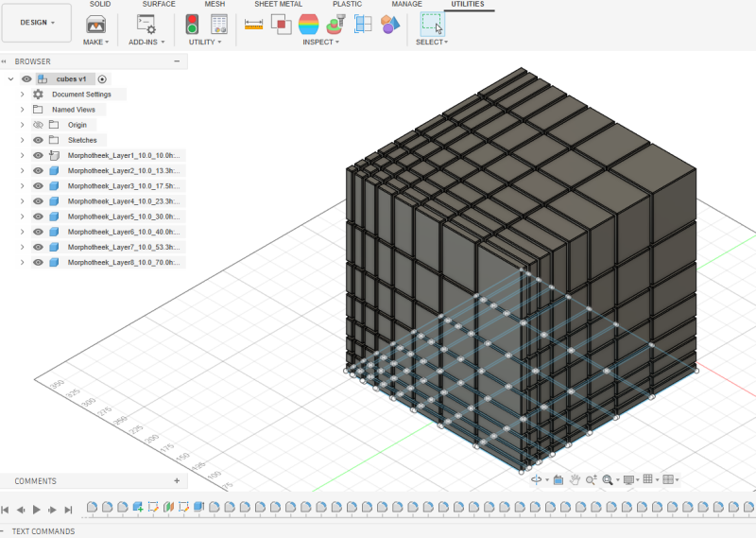The height and width of the screenshot is (538, 756).
Task: Hide Morphotheek_Layer1 component
Action: [38, 155]
